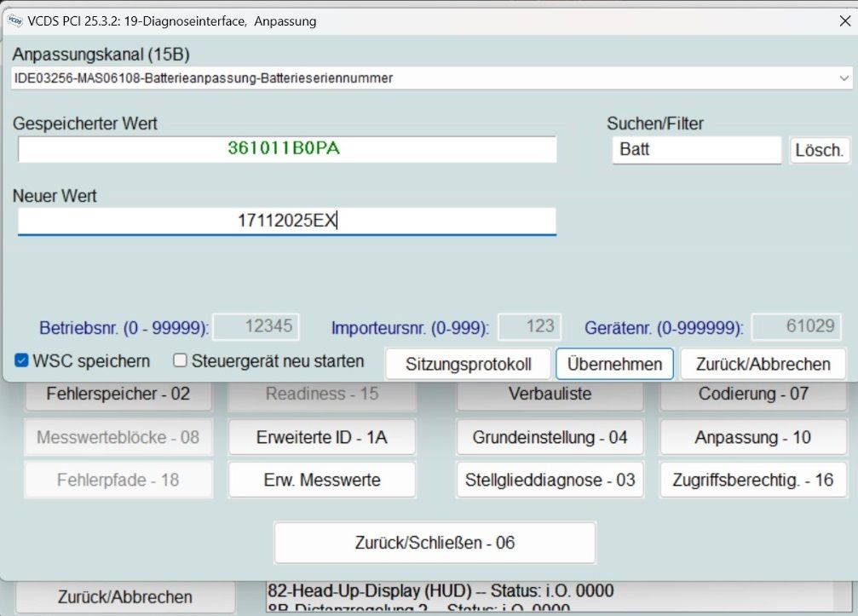858x616 pixels.
Task: Open Grundeinstellung - 04
Action: click(550, 437)
